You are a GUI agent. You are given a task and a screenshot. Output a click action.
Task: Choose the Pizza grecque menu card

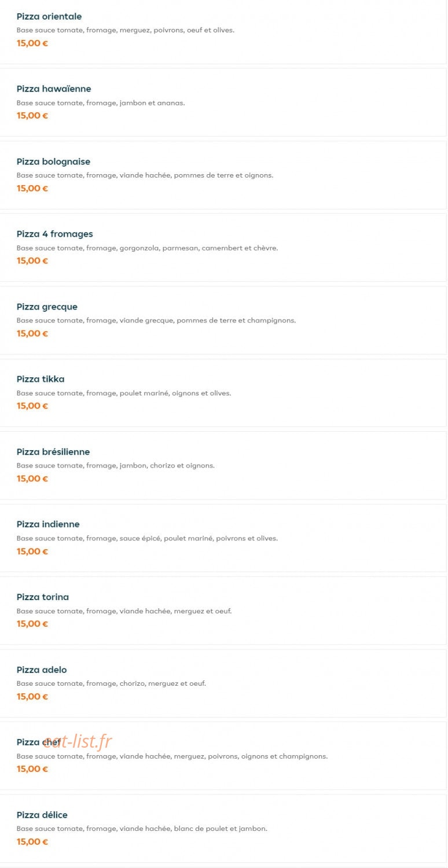coord(223,320)
